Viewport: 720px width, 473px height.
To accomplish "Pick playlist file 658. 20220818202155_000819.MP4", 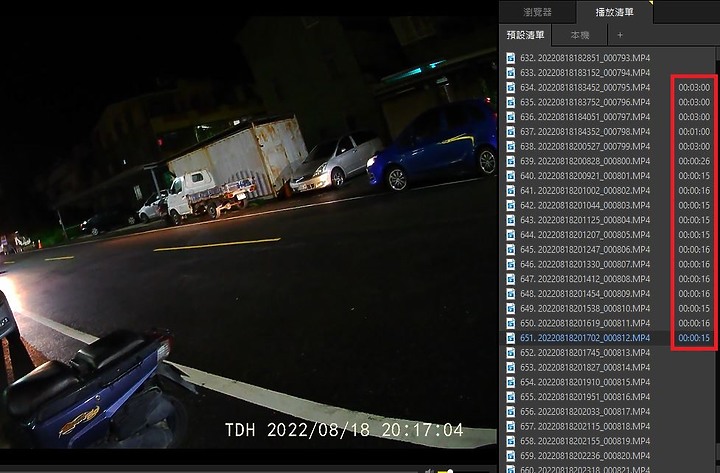I will coord(585,441).
